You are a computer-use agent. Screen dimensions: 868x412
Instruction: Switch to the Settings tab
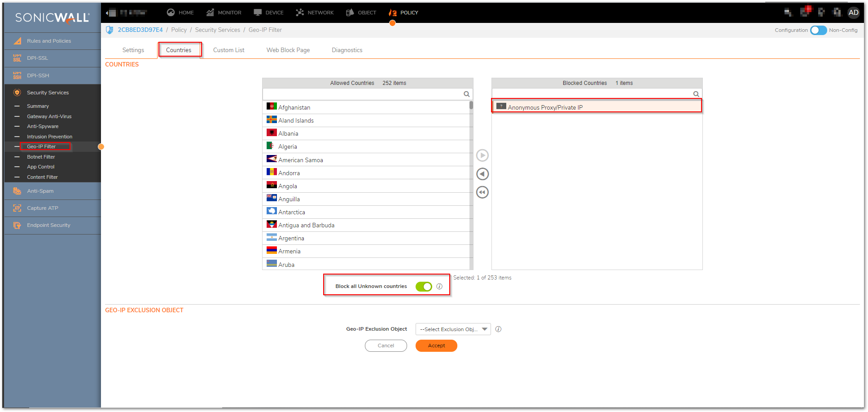(x=133, y=50)
